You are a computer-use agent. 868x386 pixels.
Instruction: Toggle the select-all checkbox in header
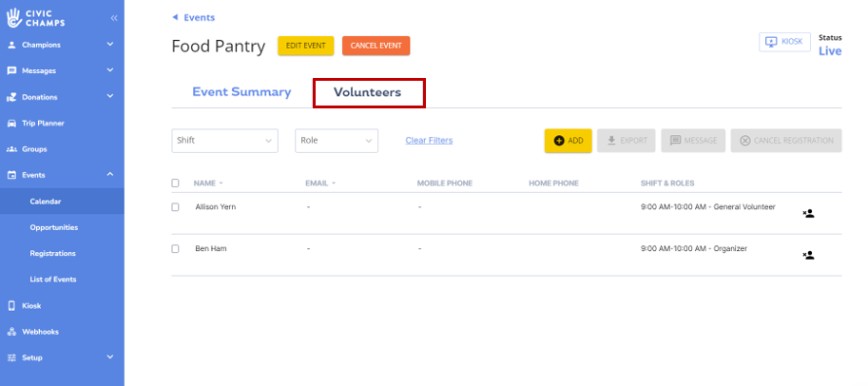pos(175,183)
